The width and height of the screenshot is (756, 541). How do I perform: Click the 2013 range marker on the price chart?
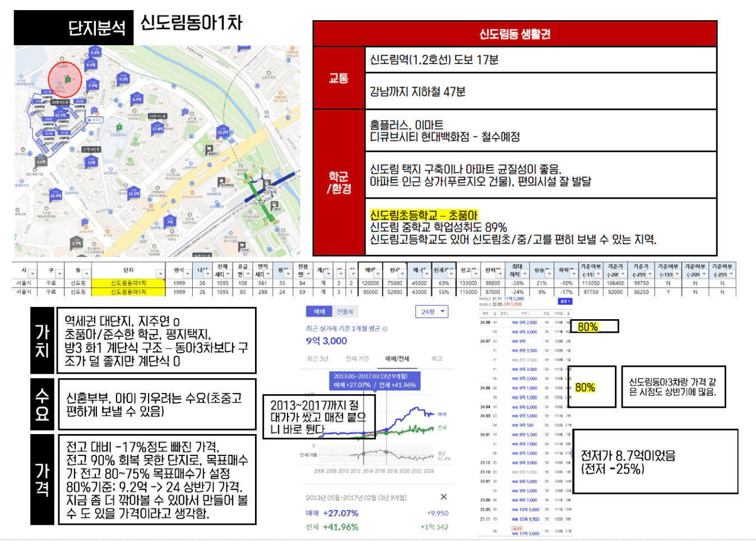363,434
